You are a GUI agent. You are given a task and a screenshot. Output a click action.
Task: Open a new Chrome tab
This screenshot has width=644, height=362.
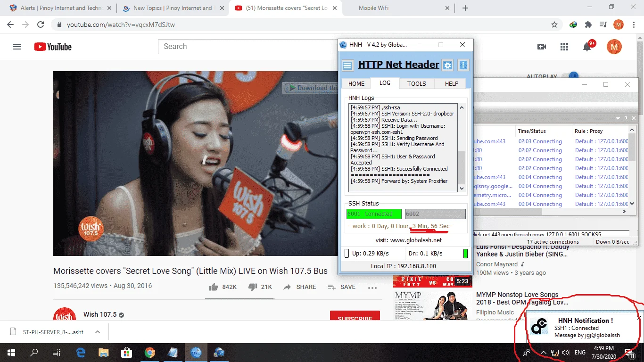point(465,8)
